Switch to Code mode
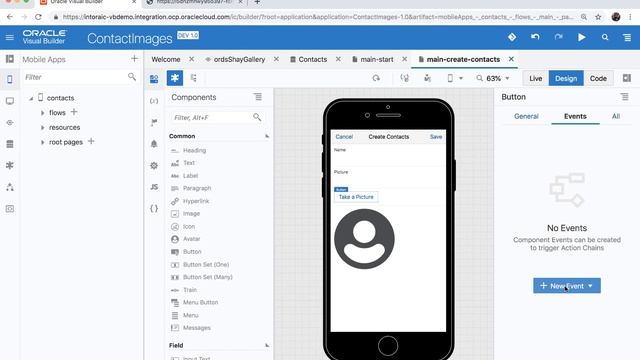The width and height of the screenshot is (640, 360). click(x=598, y=78)
